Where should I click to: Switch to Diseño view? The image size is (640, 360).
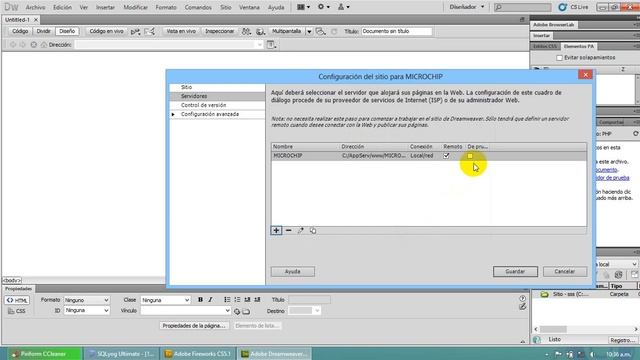[67, 31]
